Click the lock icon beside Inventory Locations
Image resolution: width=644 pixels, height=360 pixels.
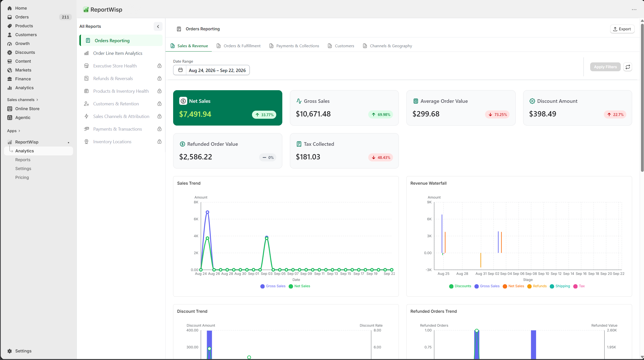(x=159, y=142)
